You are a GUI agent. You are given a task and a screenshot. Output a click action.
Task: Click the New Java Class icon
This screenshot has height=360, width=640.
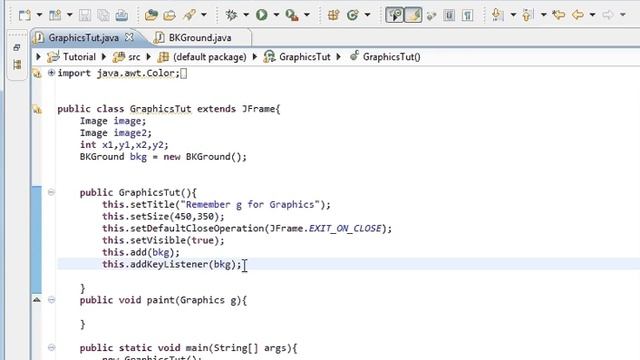coord(352,15)
